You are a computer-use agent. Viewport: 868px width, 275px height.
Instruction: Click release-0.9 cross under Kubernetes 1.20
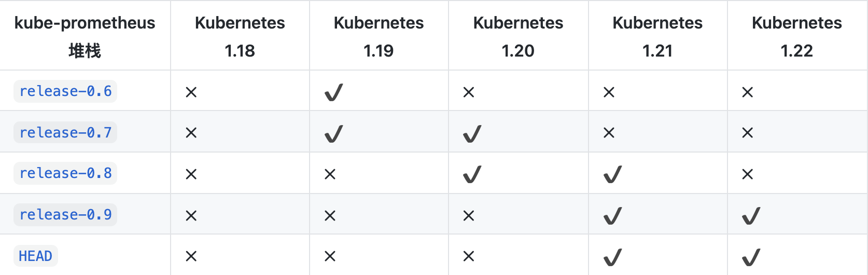pos(469,216)
